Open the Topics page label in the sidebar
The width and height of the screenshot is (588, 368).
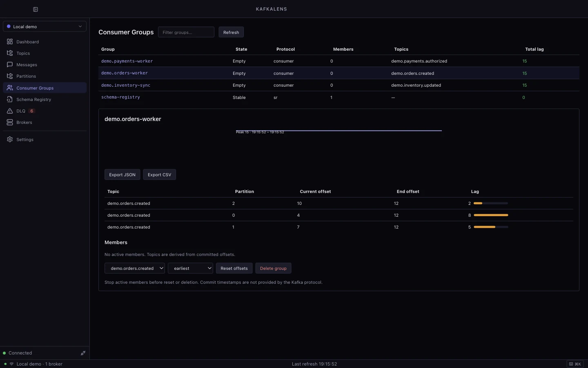pyautogui.click(x=23, y=53)
